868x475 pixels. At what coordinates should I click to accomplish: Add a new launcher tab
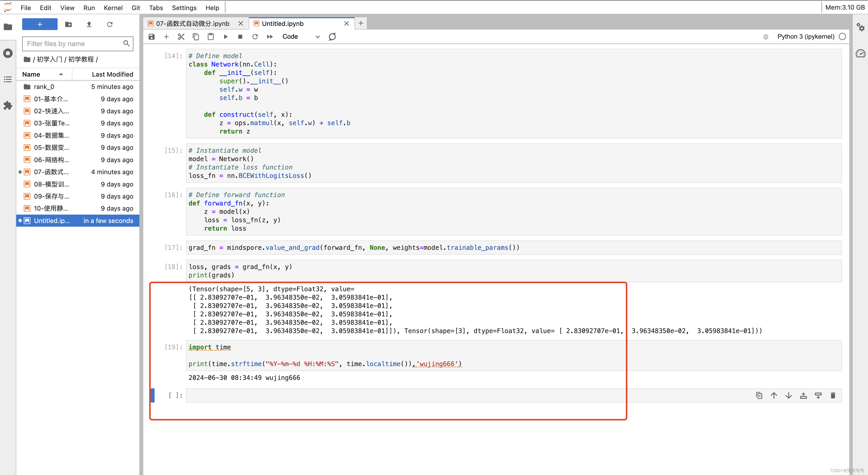(361, 23)
